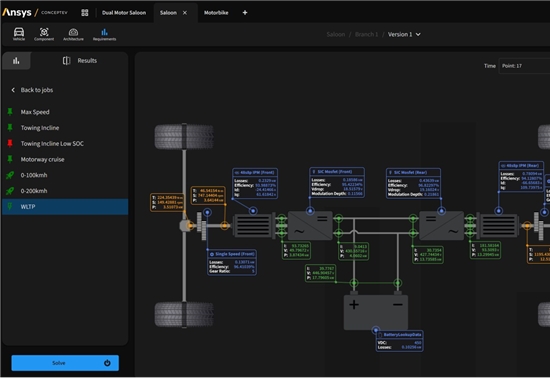Click the Saloon breadcrumb
The image size is (550, 378).
tap(336, 34)
